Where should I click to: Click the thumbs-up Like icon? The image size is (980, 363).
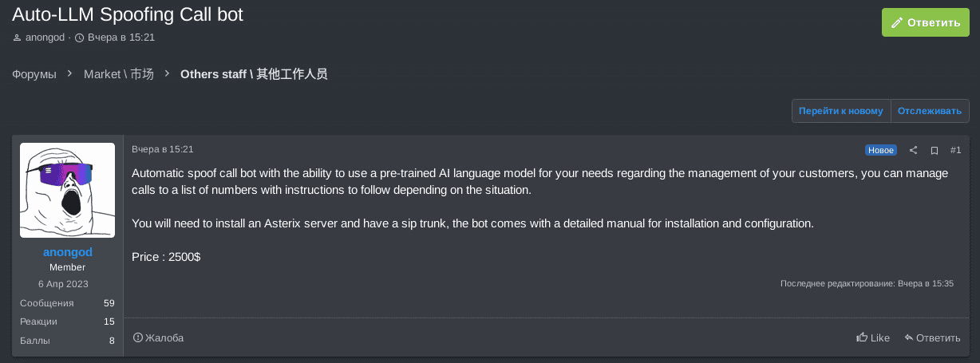tap(862, 337)
